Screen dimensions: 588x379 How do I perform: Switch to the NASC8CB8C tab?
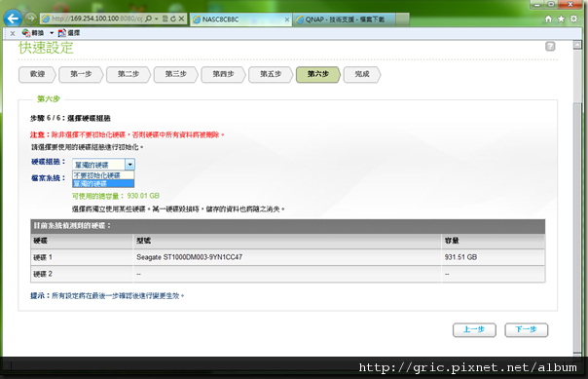[x=241, y=19]
